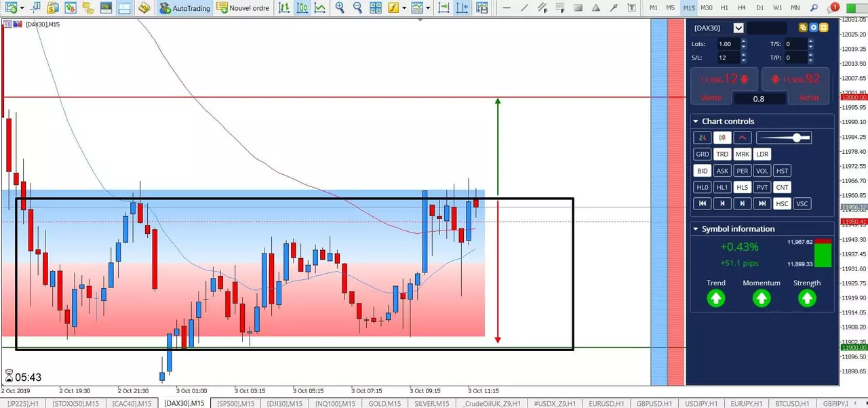Toggle the VOL volumes button
868x408 pixels.
[x=762, y=171]
